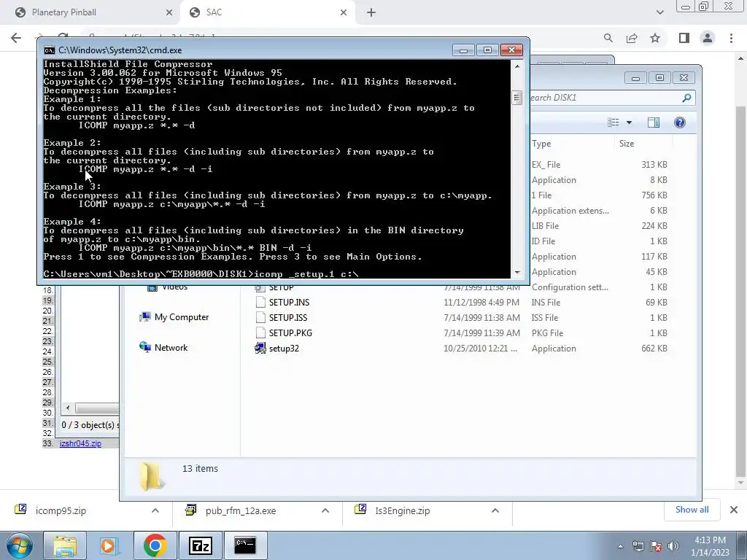Image resolution: width=747 pixels, height=560 pixels.
Task: Open the Chrome profile avatar menu
Action: [x=708, y=38]
